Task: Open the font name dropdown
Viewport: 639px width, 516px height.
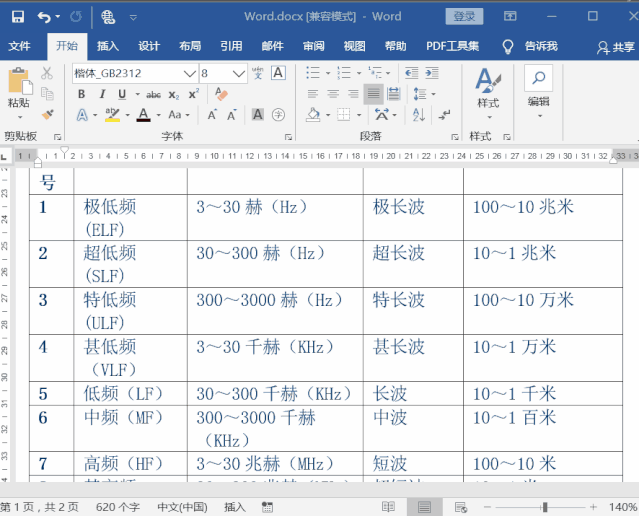Action: tap(189, 73)
